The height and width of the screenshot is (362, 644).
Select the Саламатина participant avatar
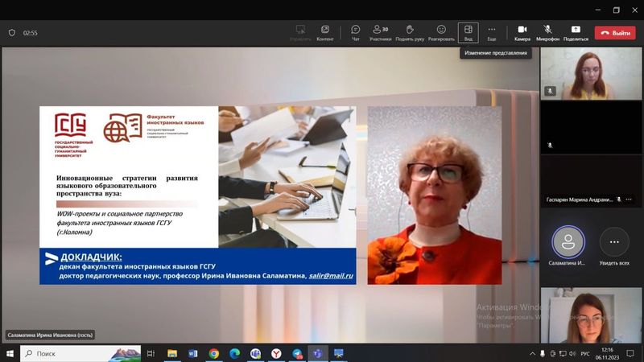pos(568,242)
